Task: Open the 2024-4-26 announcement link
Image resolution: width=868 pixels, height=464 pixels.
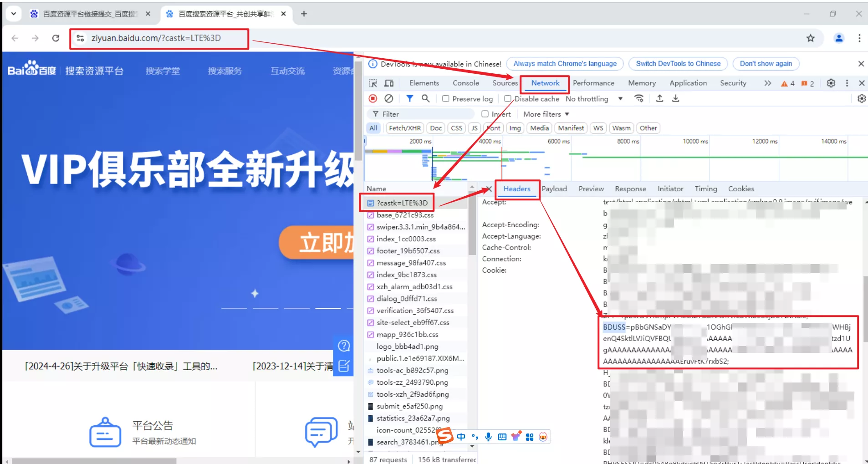Action: pos(121,366)
